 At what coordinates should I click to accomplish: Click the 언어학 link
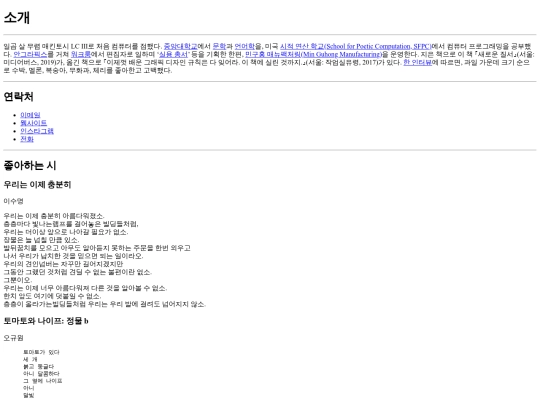(x=245, y=46)
